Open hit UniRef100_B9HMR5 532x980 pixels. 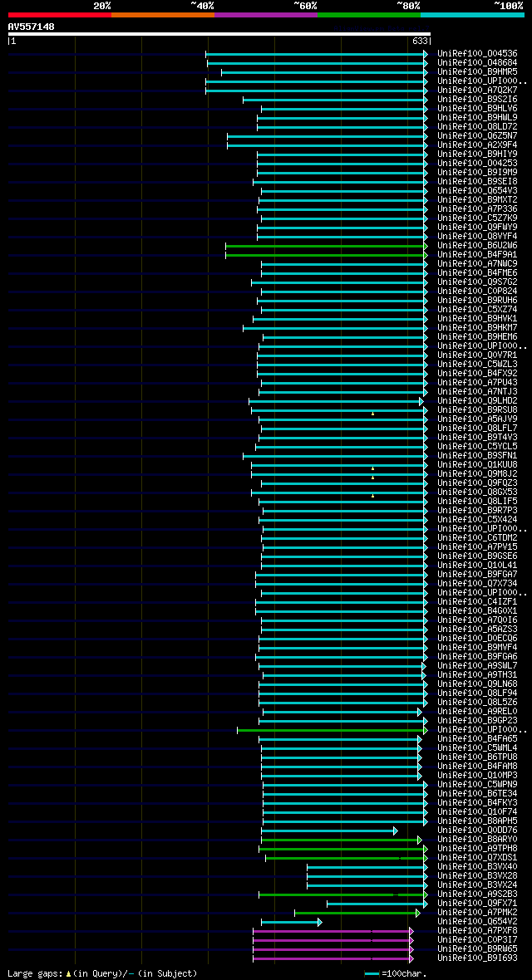point(477,72)
